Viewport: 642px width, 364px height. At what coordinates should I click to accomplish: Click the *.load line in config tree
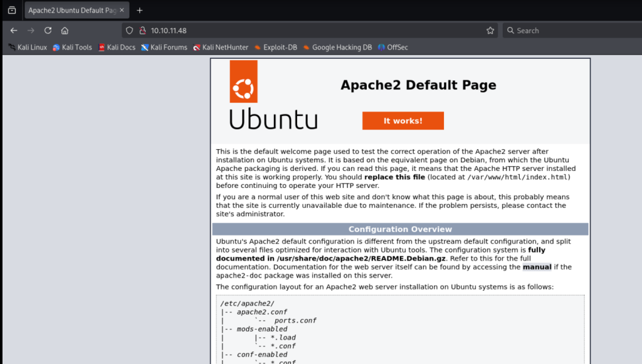(x=283, y=338)
